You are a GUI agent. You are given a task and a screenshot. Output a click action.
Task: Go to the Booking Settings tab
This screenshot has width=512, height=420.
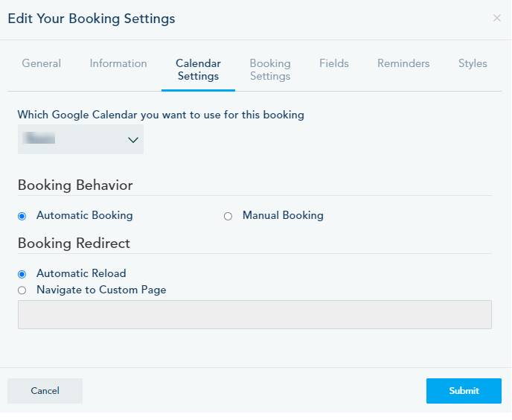pyautogui.click(x=270, y=70)
